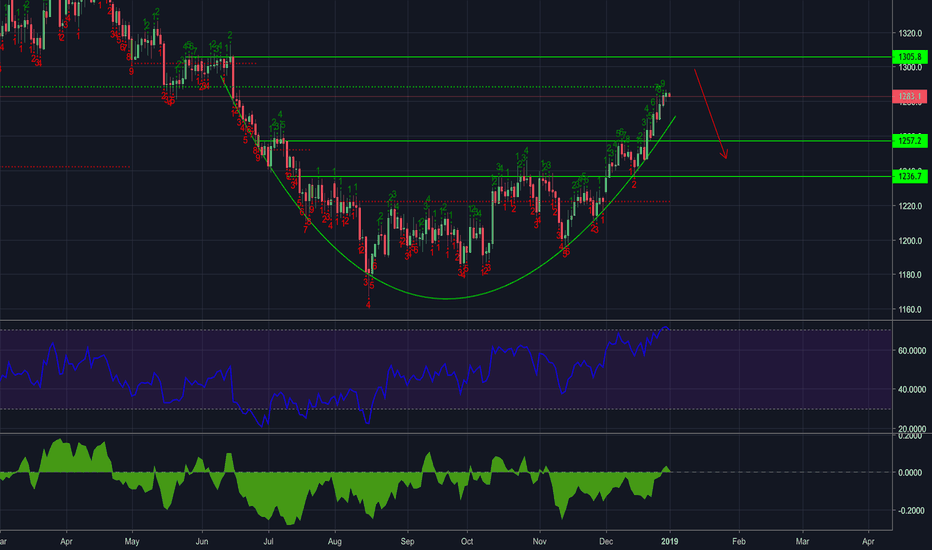Click the Feb time axis label
The height and width of the screenshot is (550, 932).
click(x=739, y=542)
